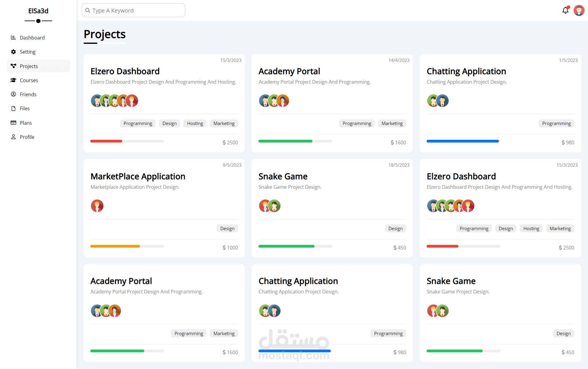Click the MarketPlace Application team member avatar
Viewport: 588px width, 369px height.
coord(97,206)
